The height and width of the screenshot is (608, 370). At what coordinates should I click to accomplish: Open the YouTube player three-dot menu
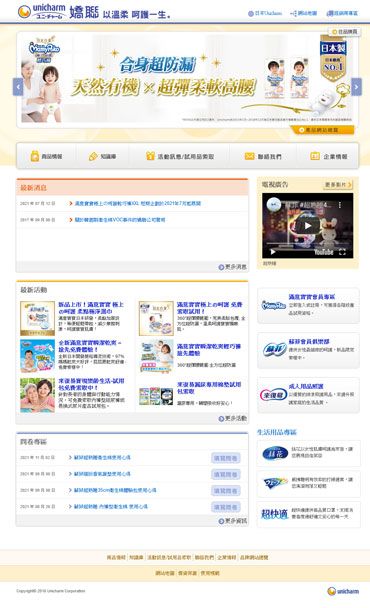click(x=340, y=205)
